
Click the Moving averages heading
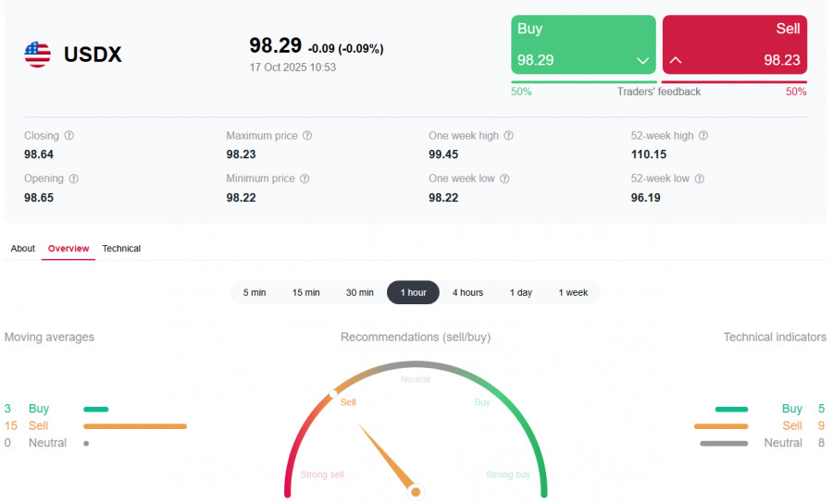pyautogui.click(x=49, y=337)
